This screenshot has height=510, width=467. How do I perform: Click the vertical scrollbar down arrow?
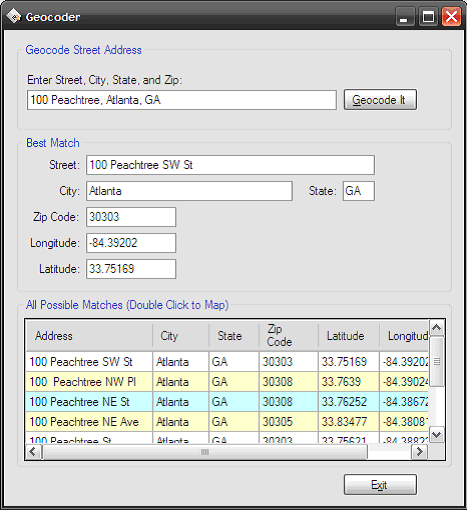436,435
